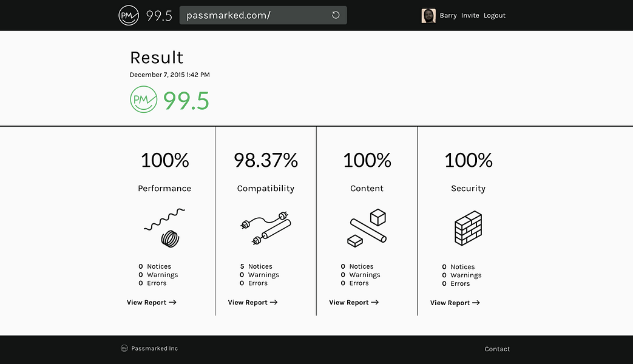Select the Compatibility plug cable icon
This screenshot has width=633, height=364.
(266, 228)
